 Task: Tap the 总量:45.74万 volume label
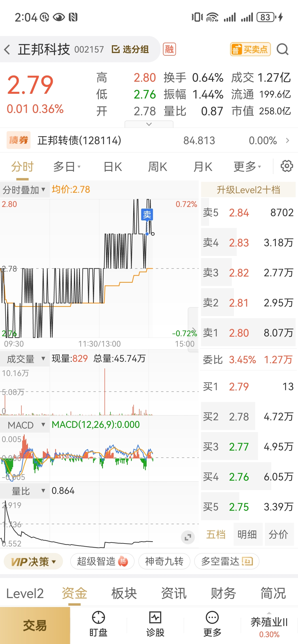pyautogui.click(x=119, y=358)
